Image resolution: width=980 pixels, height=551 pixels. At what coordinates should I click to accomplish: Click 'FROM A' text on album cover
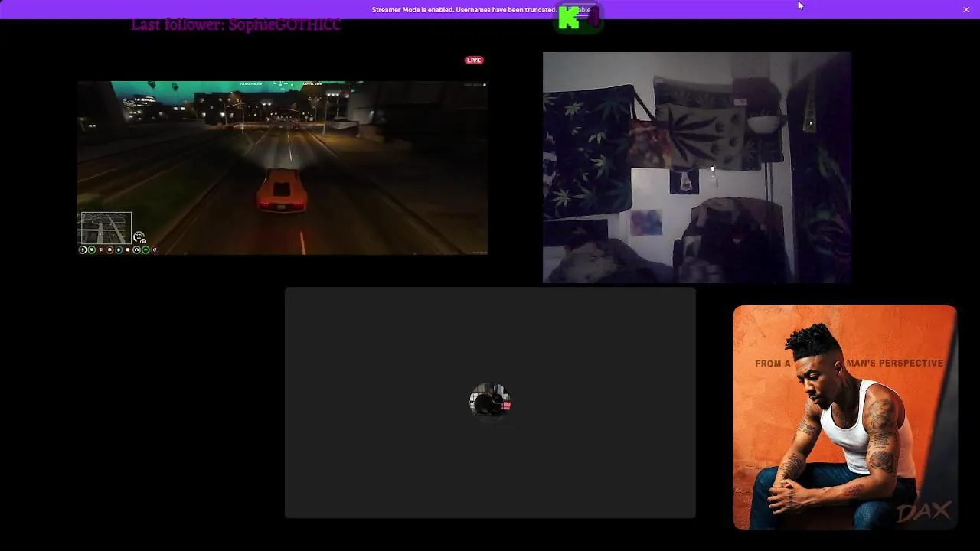pyautogui.click(x=773, y=364)
